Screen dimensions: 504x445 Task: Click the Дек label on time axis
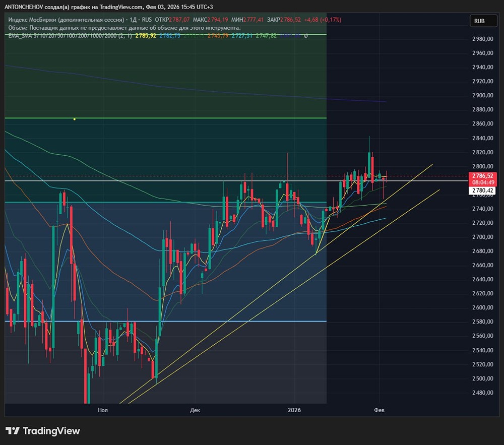pyautogui.click(x=195, y=410)
